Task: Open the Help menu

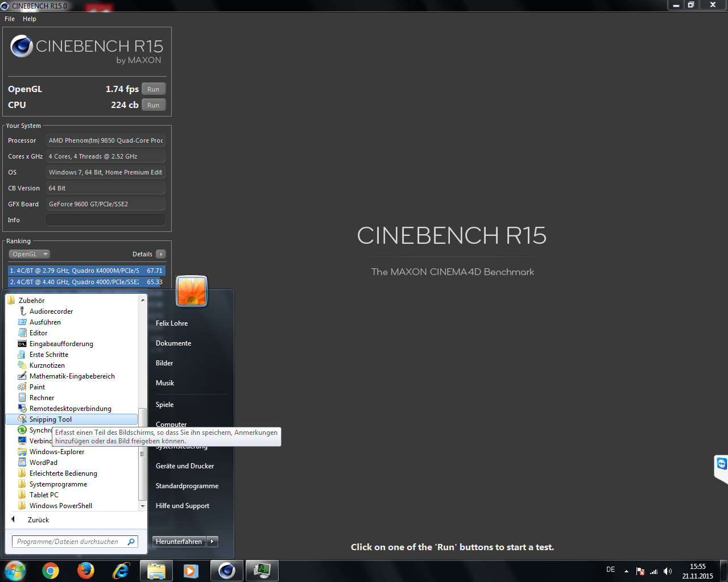Action: 30,19
